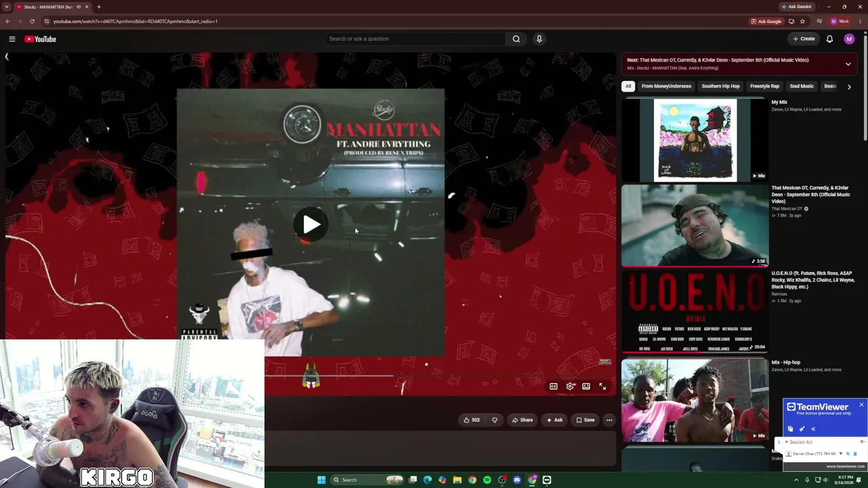The image size is (868, 488).
Task: Open the YouTube account avatar menu
Action: 849,39
